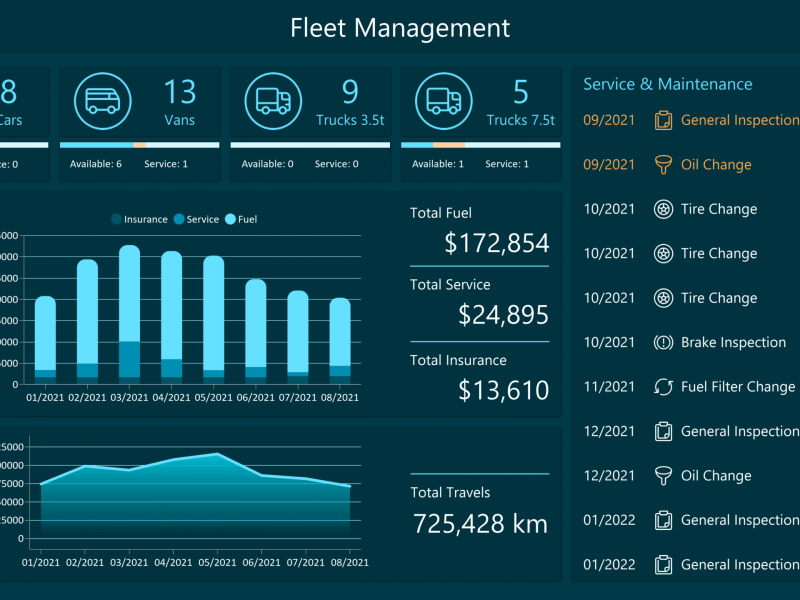Screen dimensions: 800x600
Task: Click the van icon in the Vans card
Action: point(102,101)
